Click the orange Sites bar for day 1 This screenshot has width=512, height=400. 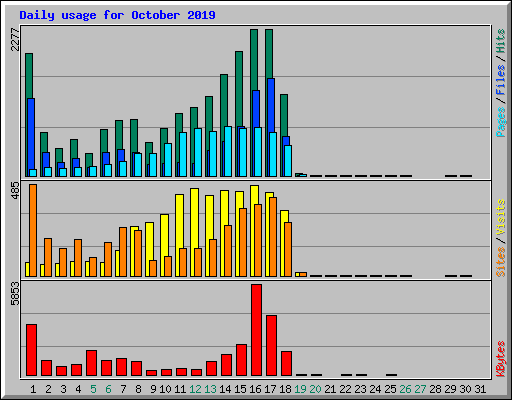click(x=33, y=230)
